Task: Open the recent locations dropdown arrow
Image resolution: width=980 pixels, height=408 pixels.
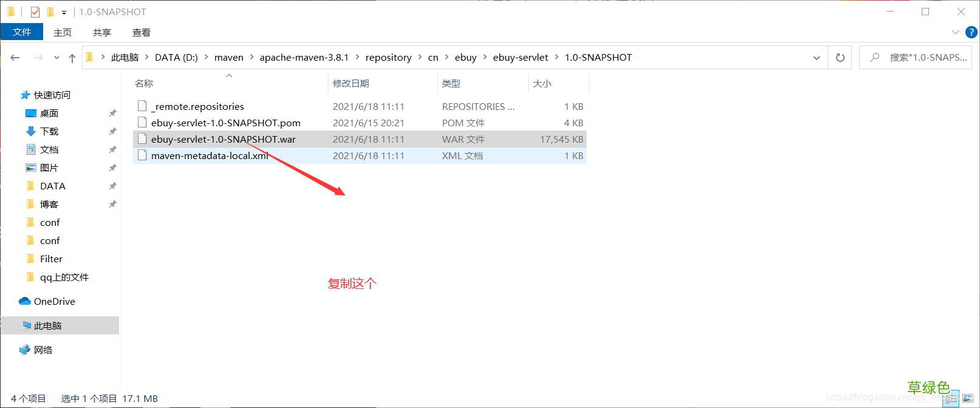Action: (56, 58)
